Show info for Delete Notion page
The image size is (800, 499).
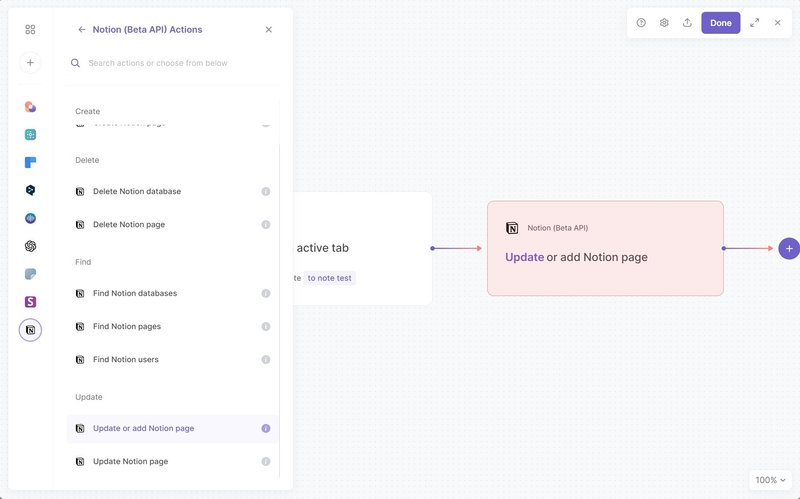point(266,224)
